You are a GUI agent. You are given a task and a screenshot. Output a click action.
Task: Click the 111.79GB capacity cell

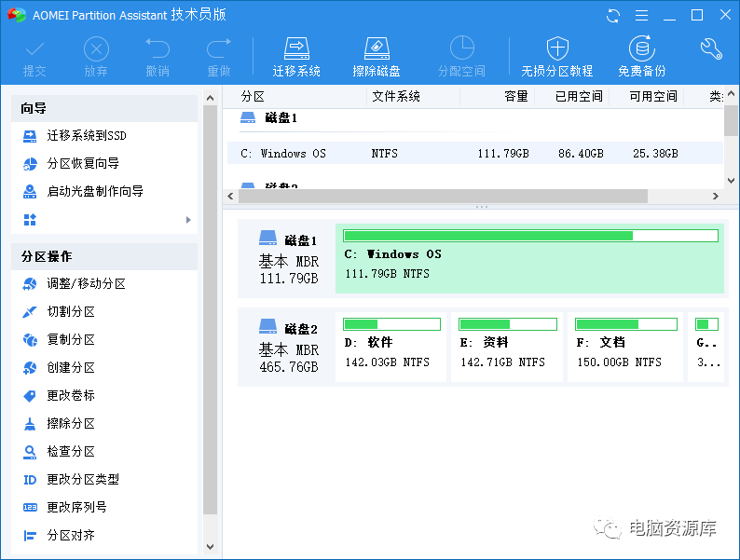(503, 154)
